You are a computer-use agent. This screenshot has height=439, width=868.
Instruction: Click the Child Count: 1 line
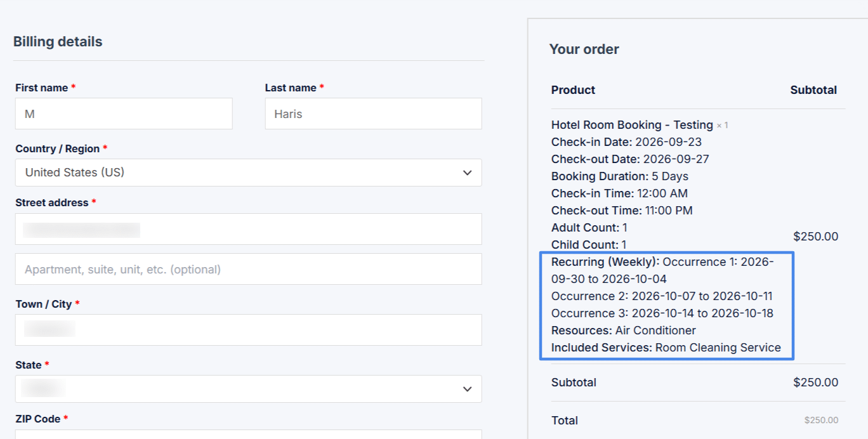click(x=589, y=245)
